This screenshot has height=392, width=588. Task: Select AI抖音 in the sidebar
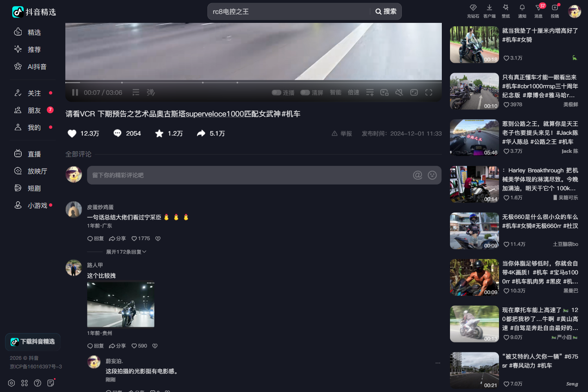[31, 67]
